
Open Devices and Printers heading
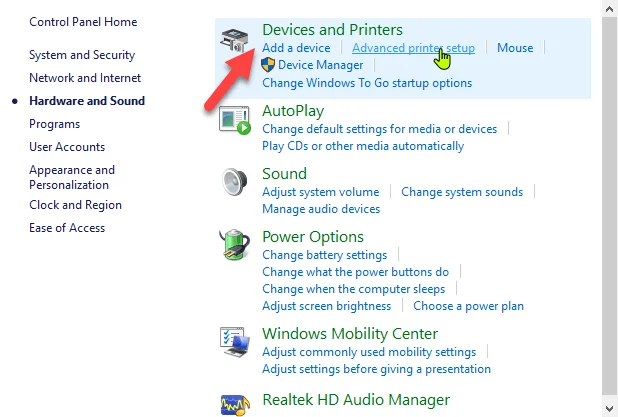click(x=332, y=30)
